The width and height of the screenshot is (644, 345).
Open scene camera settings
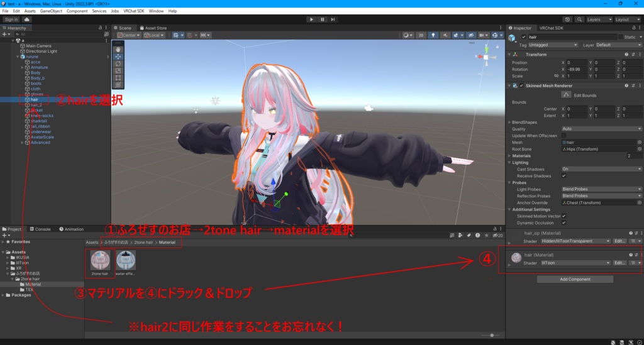click(x=483, y=35)
